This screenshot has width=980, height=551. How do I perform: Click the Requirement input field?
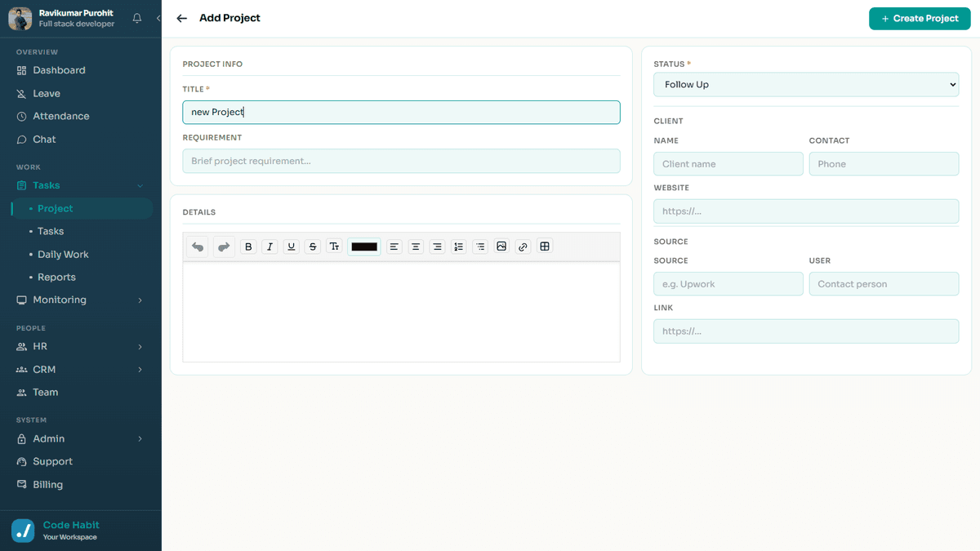pos(401,161)
